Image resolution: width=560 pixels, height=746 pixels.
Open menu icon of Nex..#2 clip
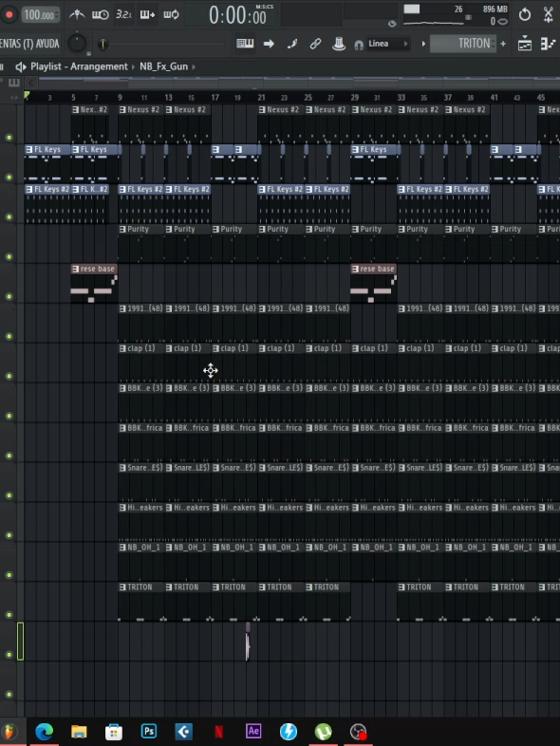point(76,110)
